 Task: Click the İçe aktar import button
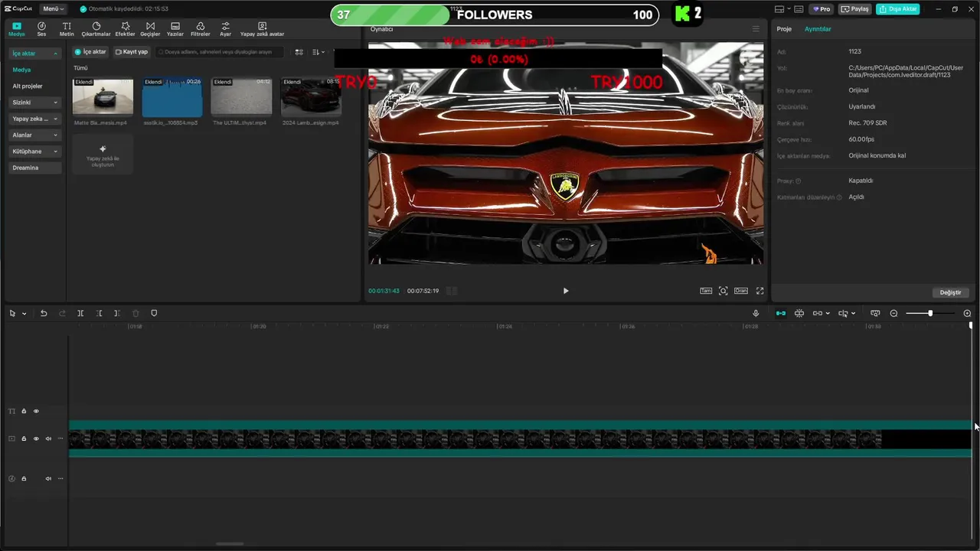tap(90, 52)
